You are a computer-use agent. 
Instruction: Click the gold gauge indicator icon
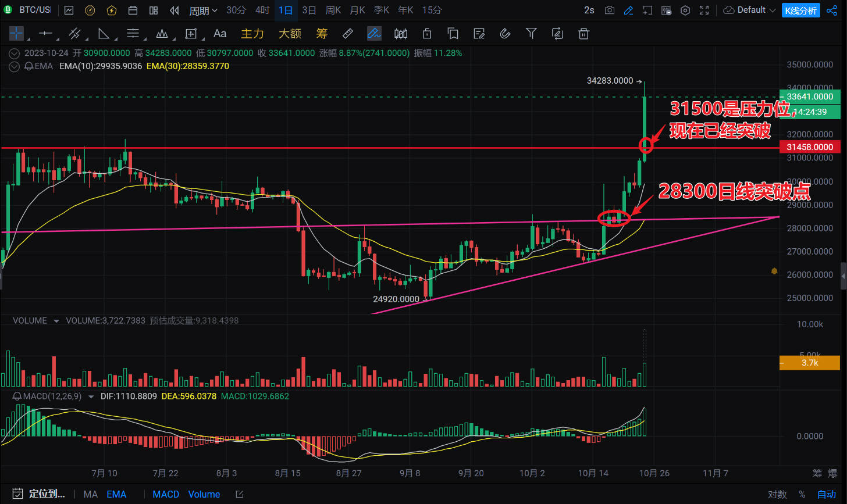click(x=90, y=10)
